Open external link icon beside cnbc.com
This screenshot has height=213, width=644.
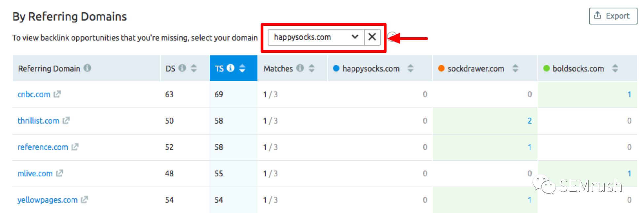[x=57, y=94]
